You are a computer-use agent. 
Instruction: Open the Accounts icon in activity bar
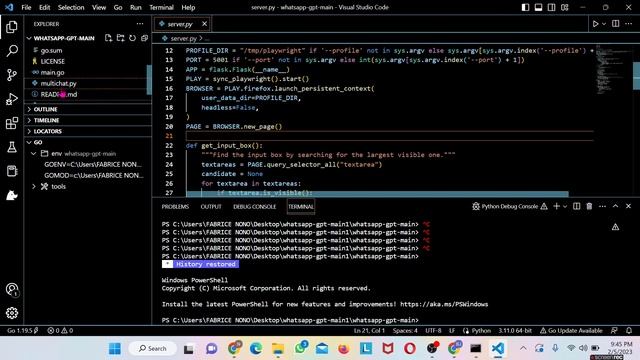tap(12, 289)
